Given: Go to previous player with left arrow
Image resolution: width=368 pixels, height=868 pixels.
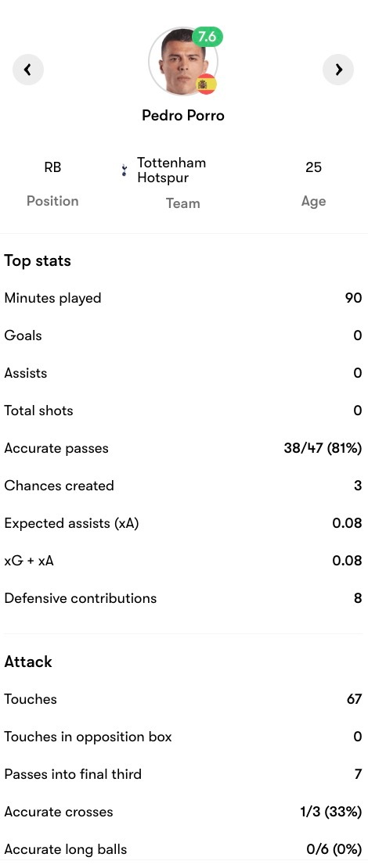Looking at the screenshot, I should 27,69.
